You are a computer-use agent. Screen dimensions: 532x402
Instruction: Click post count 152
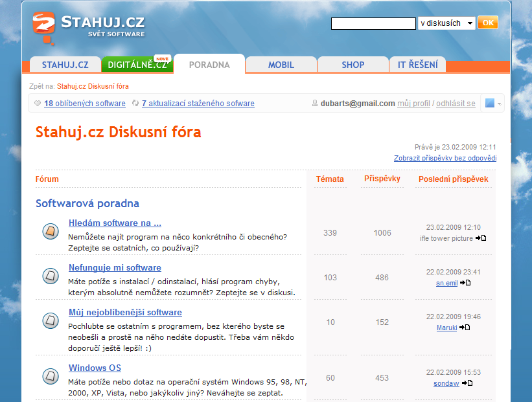click(382, 322)
